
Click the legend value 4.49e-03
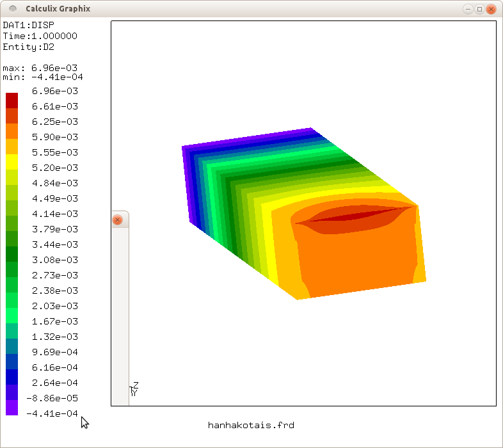tap(55, 198)
